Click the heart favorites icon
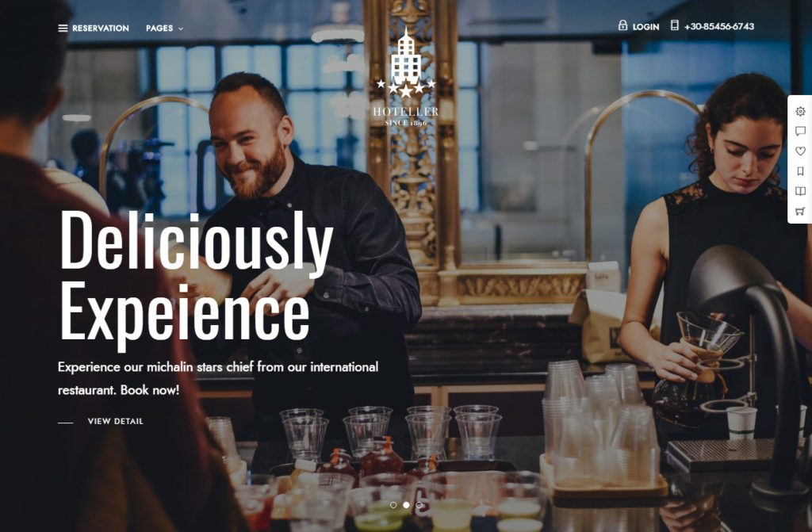 point(800,151)
